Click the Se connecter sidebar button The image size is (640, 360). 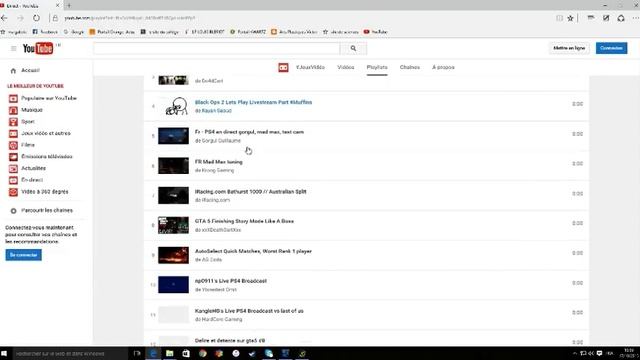point(23,255)
